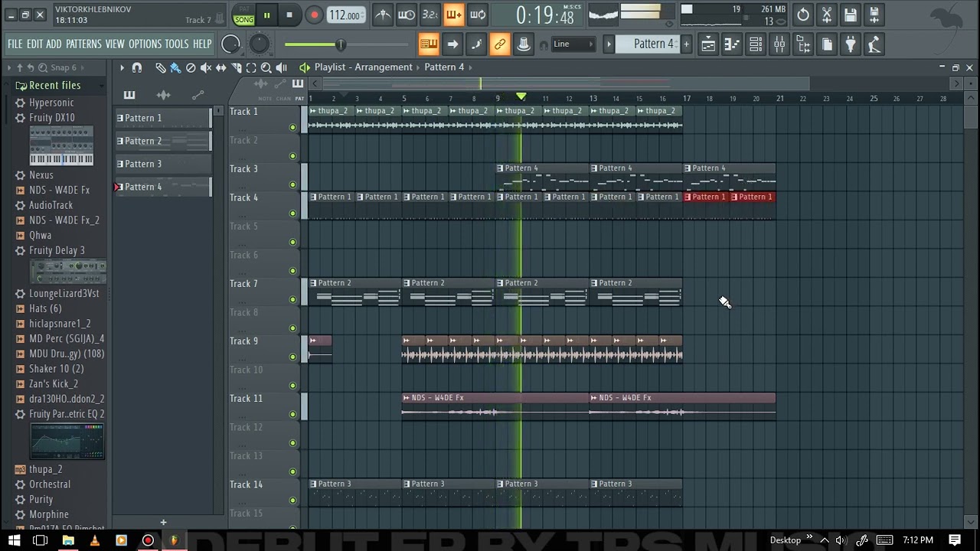Open Snap 6 browser snapshot selector

pos(63,67)
